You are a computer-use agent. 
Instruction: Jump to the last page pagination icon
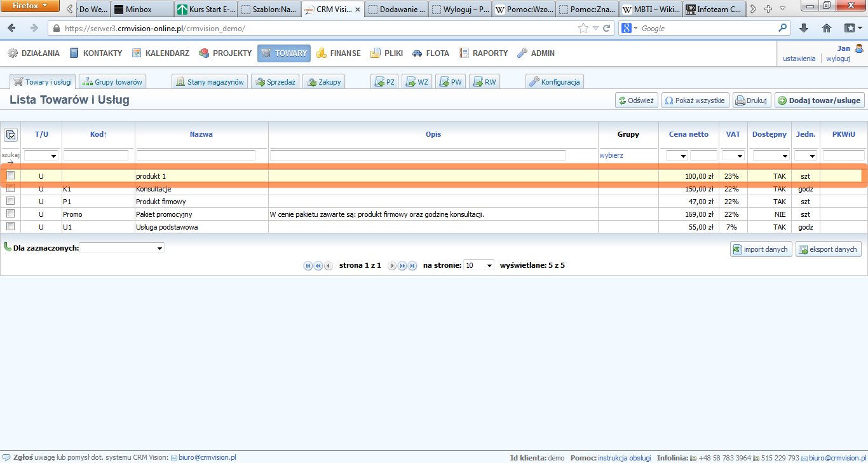412,266
